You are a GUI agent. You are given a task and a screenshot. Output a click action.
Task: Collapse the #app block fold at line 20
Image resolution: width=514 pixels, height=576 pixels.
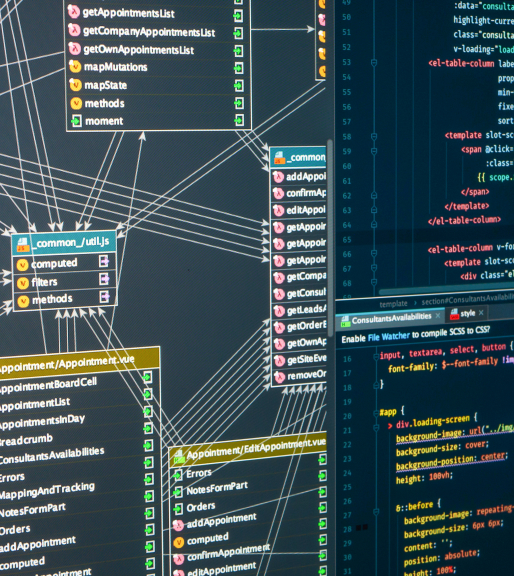coord(377,413)
